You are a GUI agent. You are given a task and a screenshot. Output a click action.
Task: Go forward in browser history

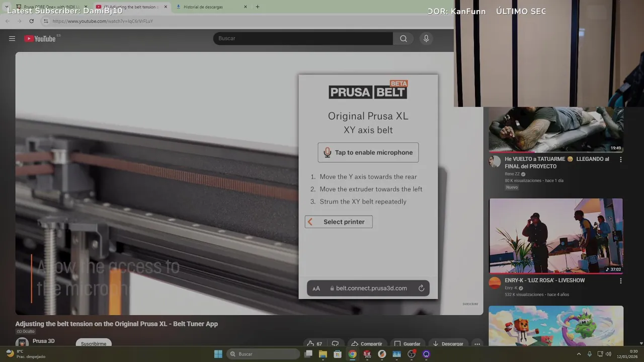tap(19, 21)
